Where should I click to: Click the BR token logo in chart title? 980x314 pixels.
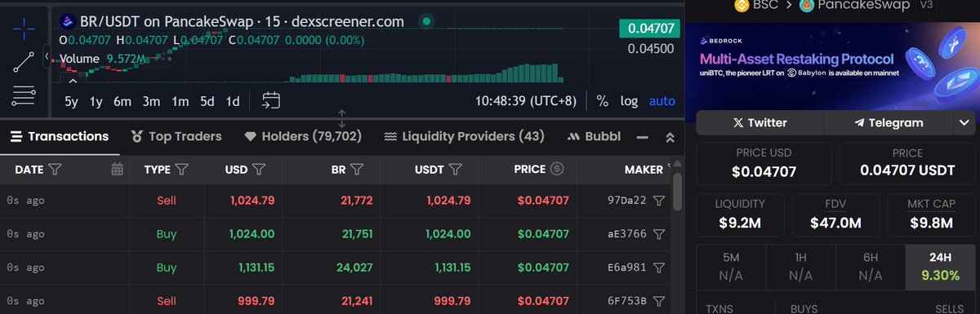(x=68, y=22)
